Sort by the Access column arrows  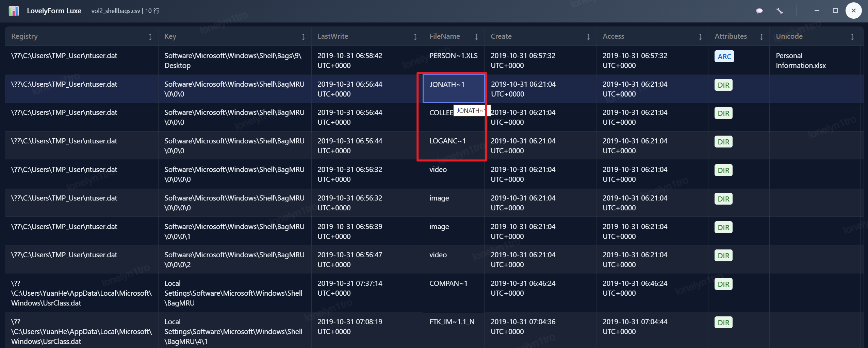coord(700,37)
